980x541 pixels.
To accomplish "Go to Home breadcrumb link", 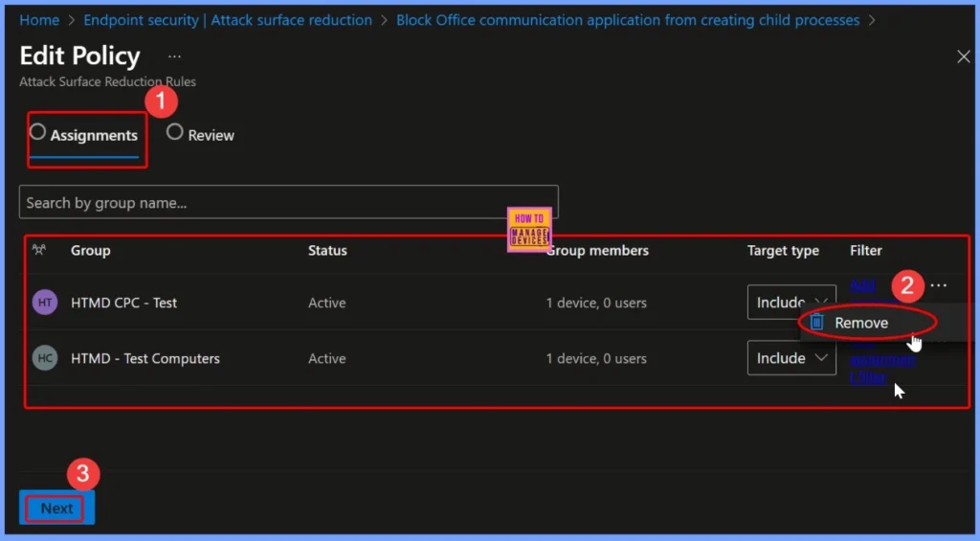I will [39, 20].
